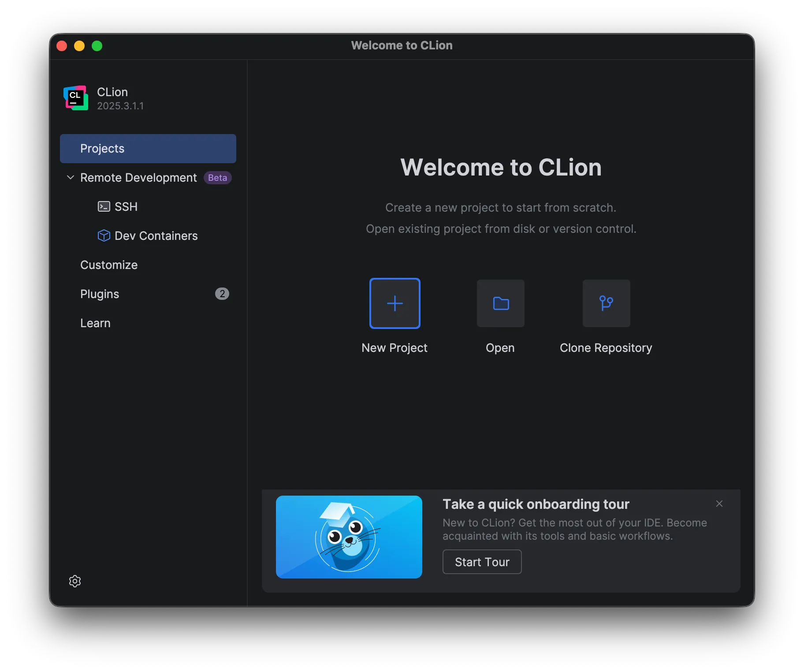The image size is (804, 672).
Task: Maximize the window with the green button
Action: pyautogui.click(x=97, y=45)
